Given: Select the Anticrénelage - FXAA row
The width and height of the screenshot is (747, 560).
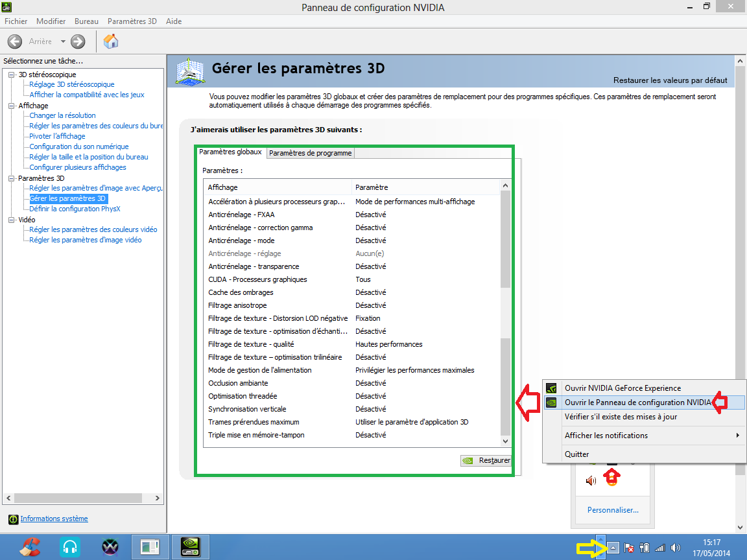Looking at the screenshot, I should click(352, 215).
